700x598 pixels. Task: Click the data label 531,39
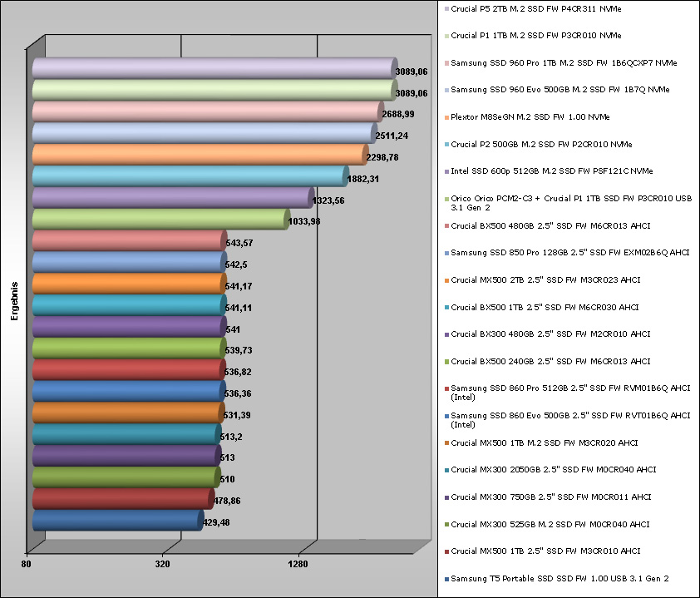point(237,415)
